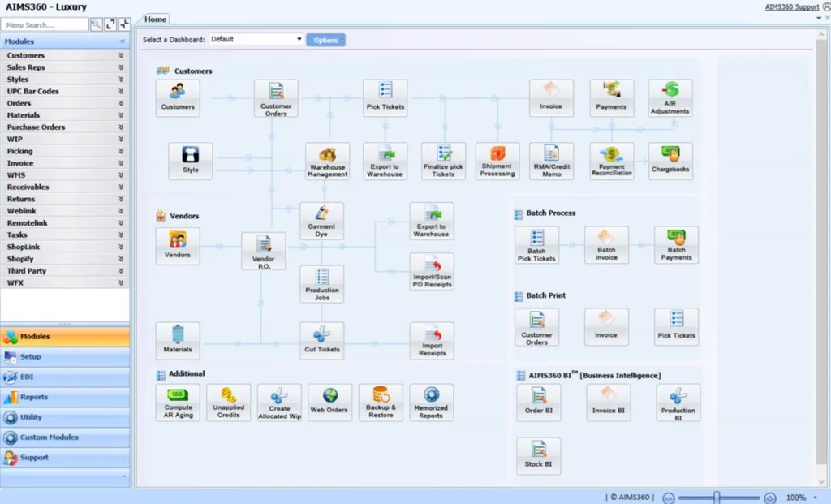Open the 100% zoom percentage dropdown
Image resolution: width=831 pixels, height=504 pixels.
click(x=815, y=498)
